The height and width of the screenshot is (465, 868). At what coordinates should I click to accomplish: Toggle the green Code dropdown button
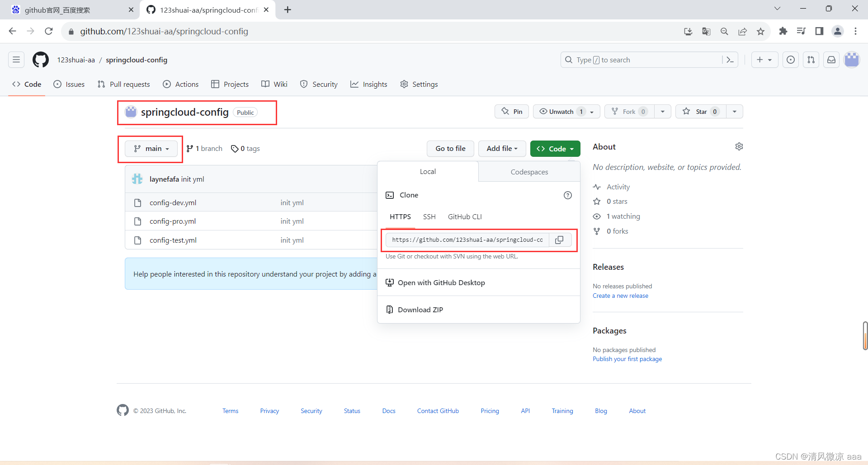click(x=555, y=149)
